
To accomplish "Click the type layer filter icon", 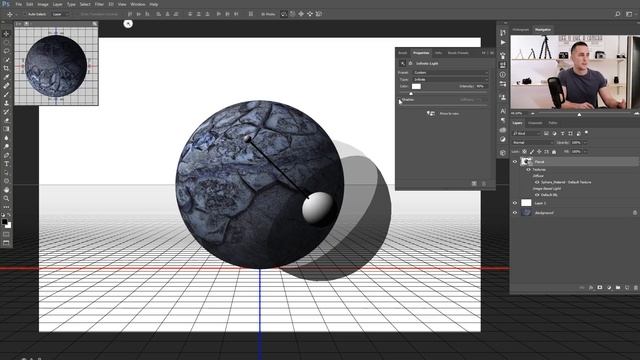I will coord(562,133).
